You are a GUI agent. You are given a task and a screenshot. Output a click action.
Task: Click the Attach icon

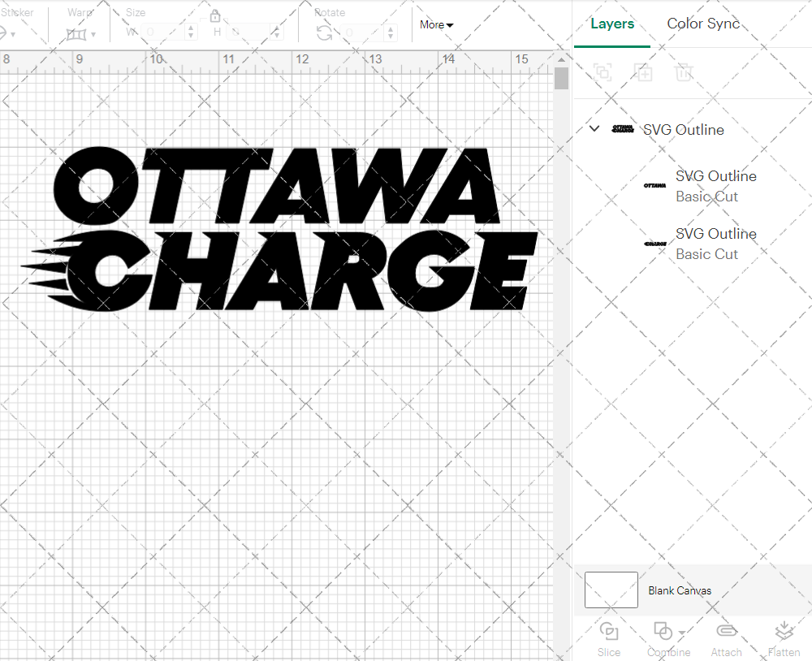point(726,637)
